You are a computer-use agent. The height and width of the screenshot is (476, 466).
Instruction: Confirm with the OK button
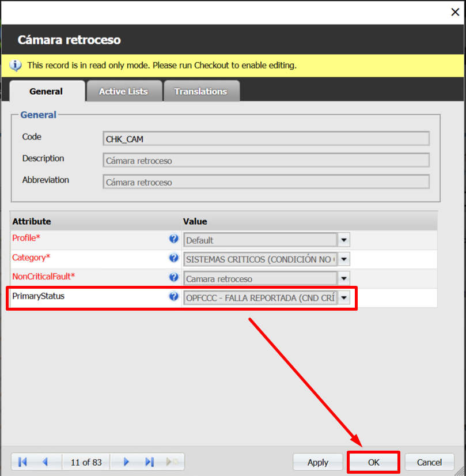tap(374, 462)
